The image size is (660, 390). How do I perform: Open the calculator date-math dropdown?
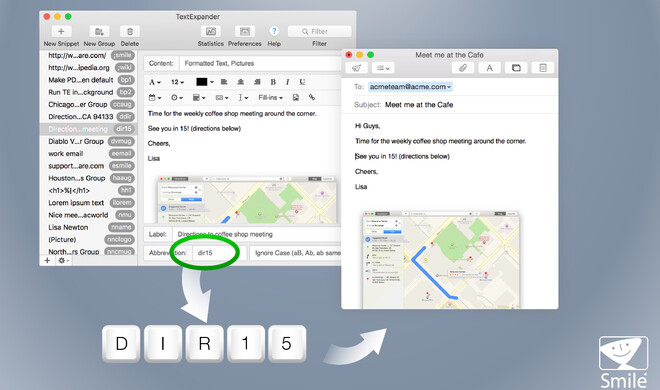click(x=199, y=98)
